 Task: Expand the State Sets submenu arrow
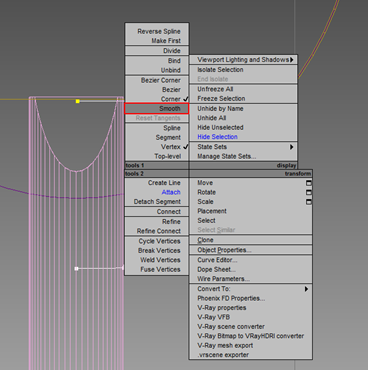[x=292, y=147]
